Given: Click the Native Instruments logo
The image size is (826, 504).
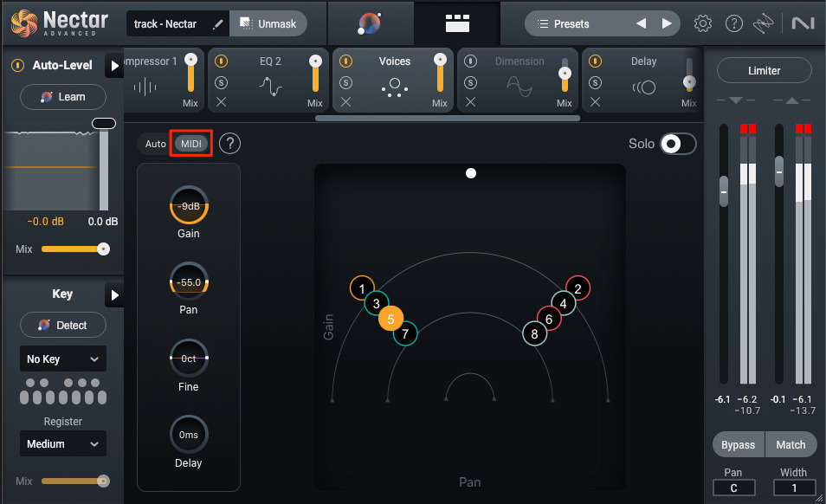Looking at the screenshot, I should coord(803,23).
